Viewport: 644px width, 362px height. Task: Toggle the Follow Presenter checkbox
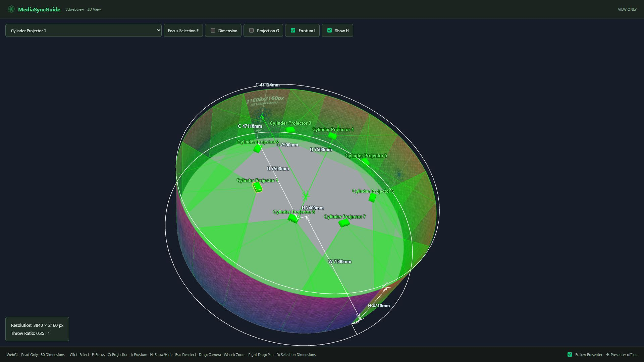pos(570,355)
